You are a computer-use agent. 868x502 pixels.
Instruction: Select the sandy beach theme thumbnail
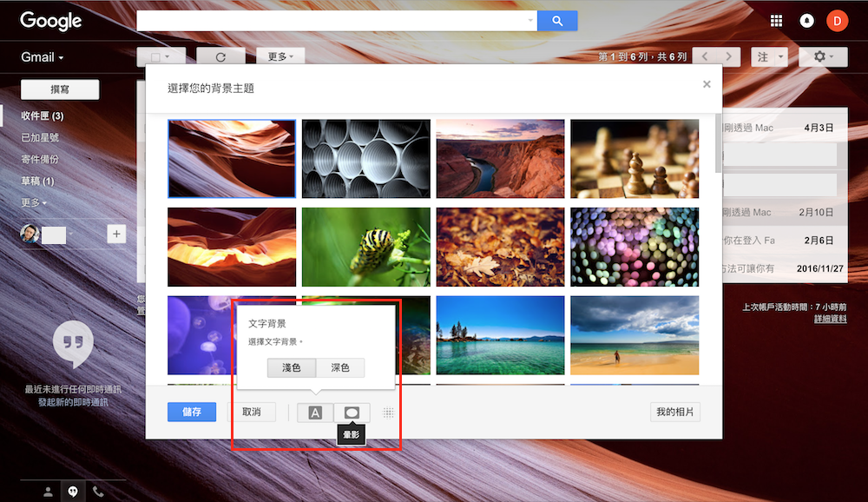[x=635, y=335]
